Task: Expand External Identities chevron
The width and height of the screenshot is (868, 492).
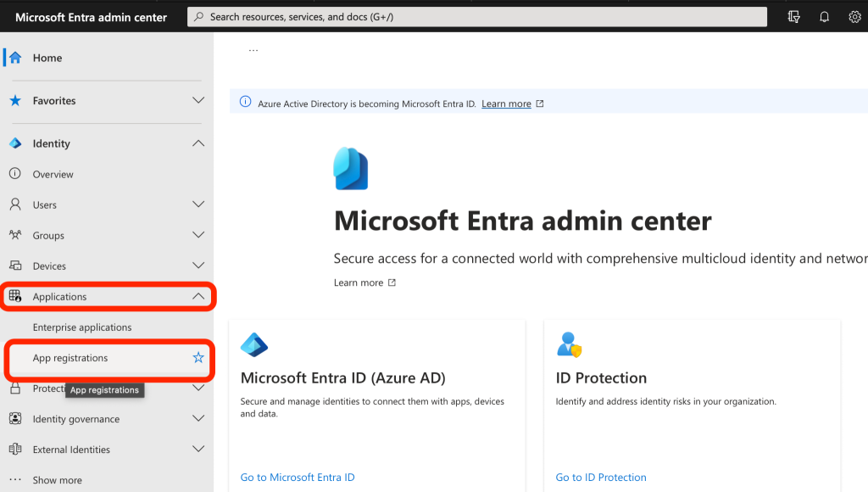Action: (198, 450)
